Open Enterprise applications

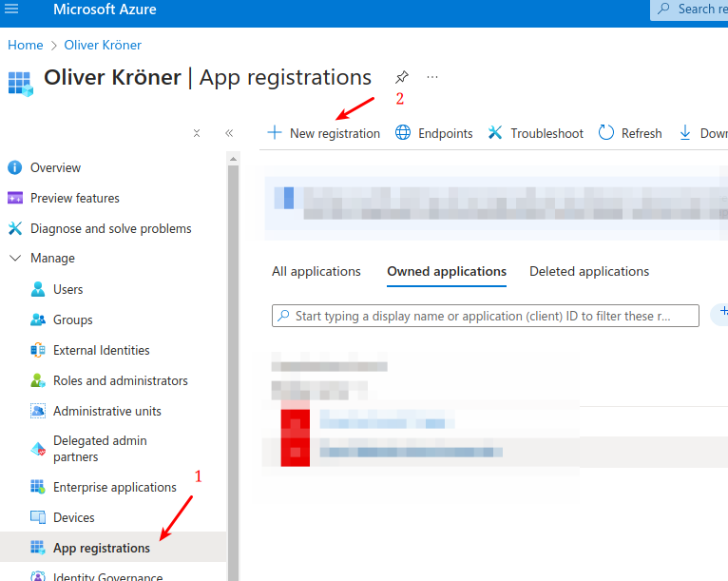click(x=113, y=487)
